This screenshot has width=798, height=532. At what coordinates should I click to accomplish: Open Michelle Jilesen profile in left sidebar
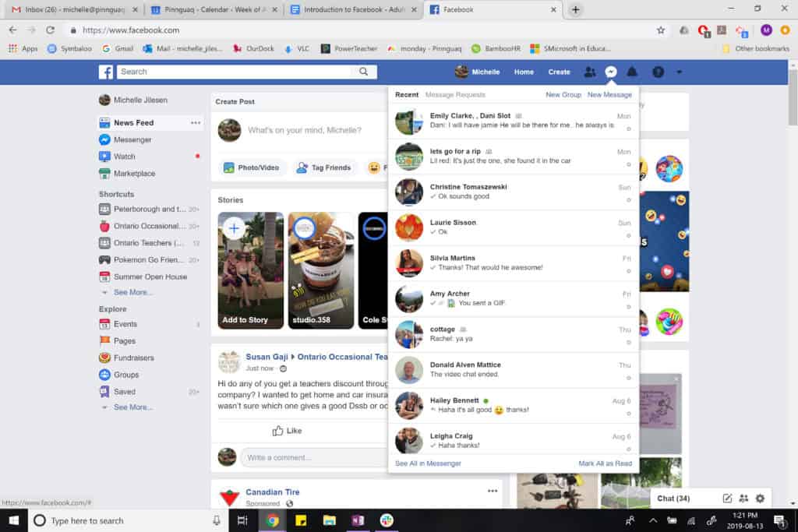click(133, 100)
